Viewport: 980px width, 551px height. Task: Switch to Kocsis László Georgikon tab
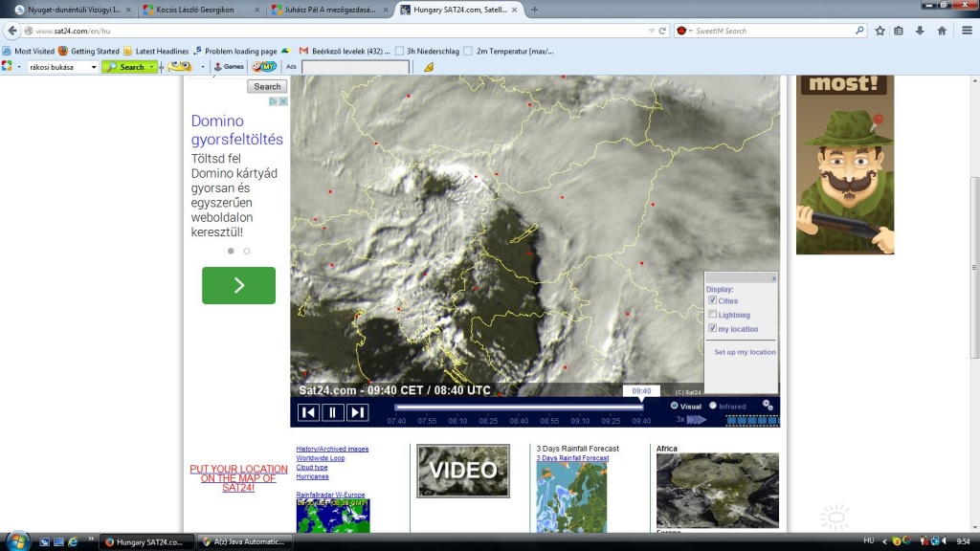click(x=198, y=10)
